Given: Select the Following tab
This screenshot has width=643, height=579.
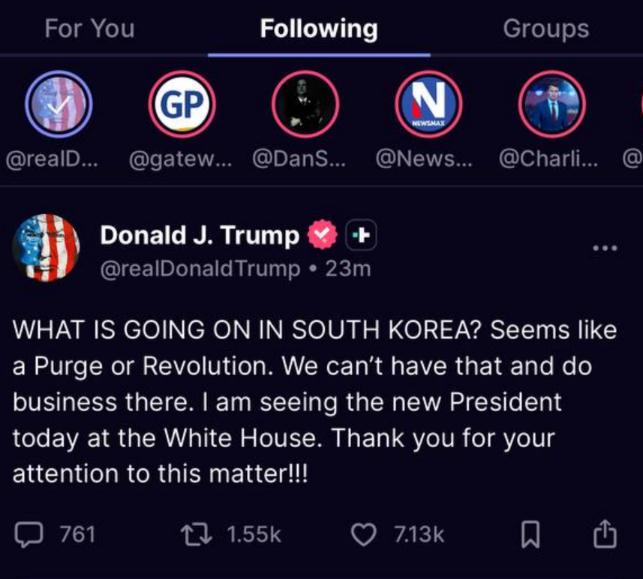Looking at the screenshot, I should tap(319, 28).
